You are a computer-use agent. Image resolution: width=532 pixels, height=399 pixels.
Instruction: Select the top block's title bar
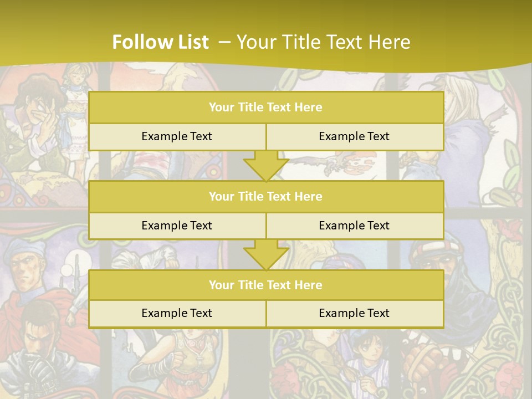[x=266, y=108]
